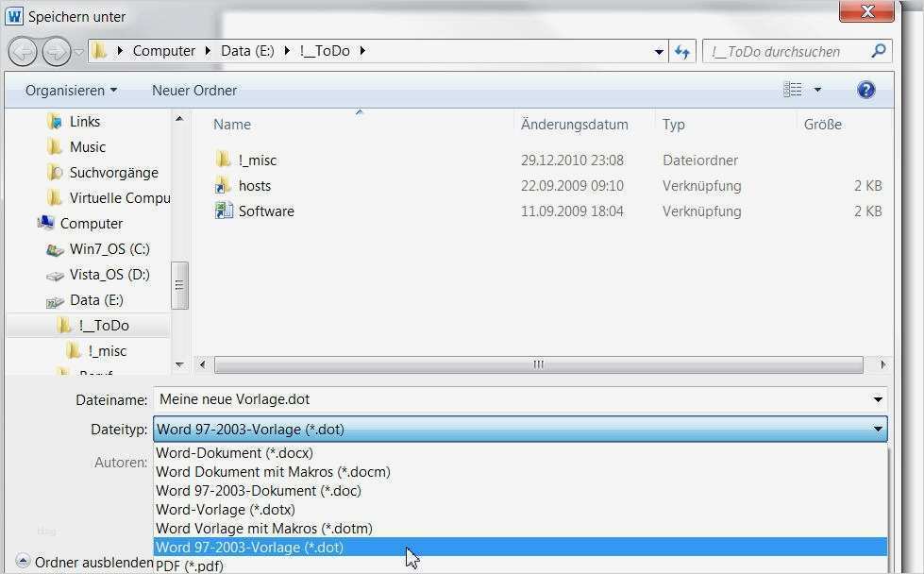Refresh the folder view with the refresh icon
This screenshot has width=924, height=574.
(x=681, y=51)
